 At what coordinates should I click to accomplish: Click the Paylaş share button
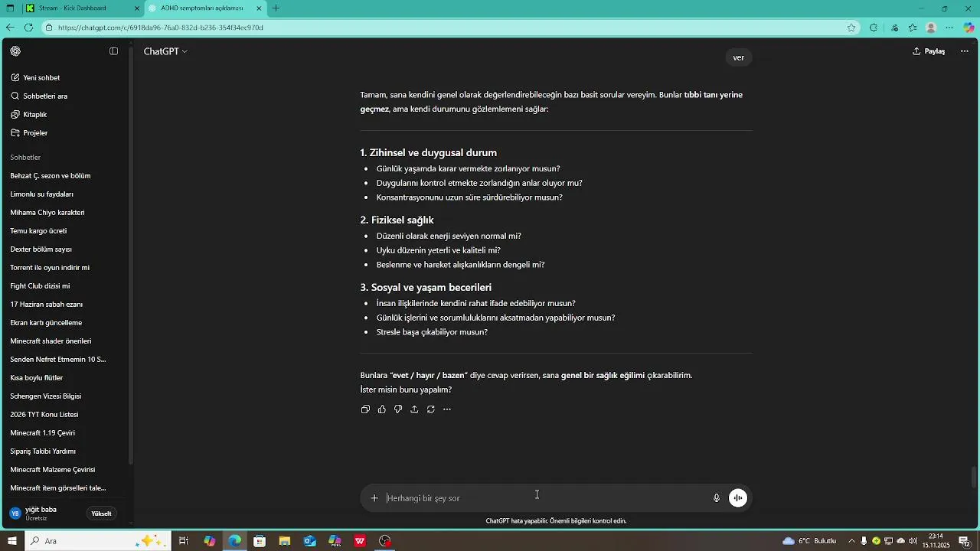pos(929,51)
